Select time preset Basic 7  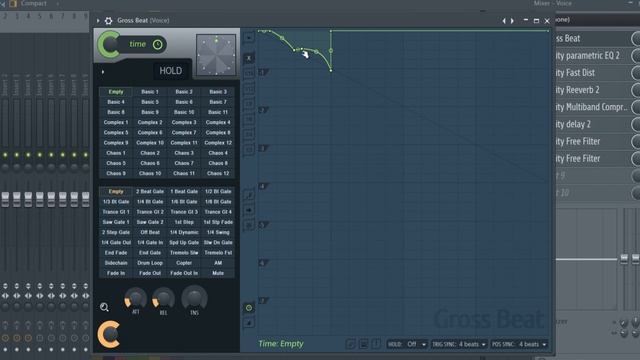click(218, 102)
